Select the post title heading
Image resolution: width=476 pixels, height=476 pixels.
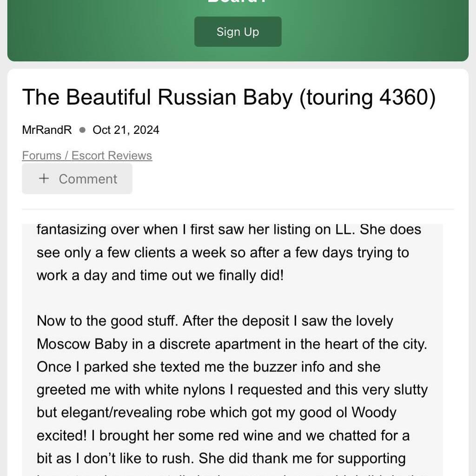click(x=229, y=97)
